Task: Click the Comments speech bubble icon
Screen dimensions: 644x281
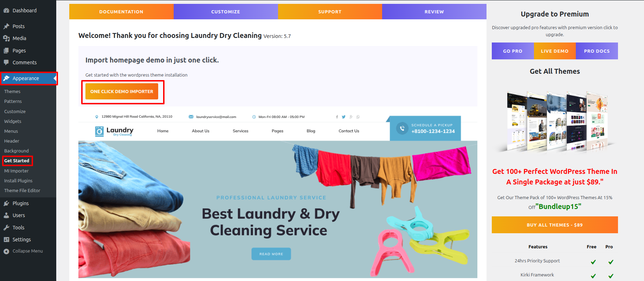Action: [x=6, y=63]
